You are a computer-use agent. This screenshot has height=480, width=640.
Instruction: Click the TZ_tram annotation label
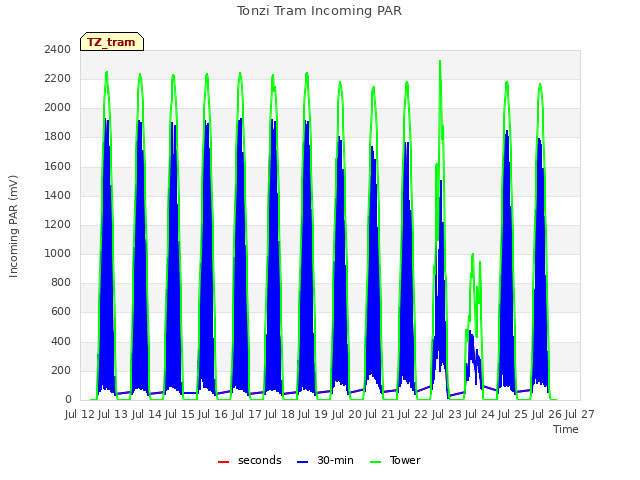(112, 42)
